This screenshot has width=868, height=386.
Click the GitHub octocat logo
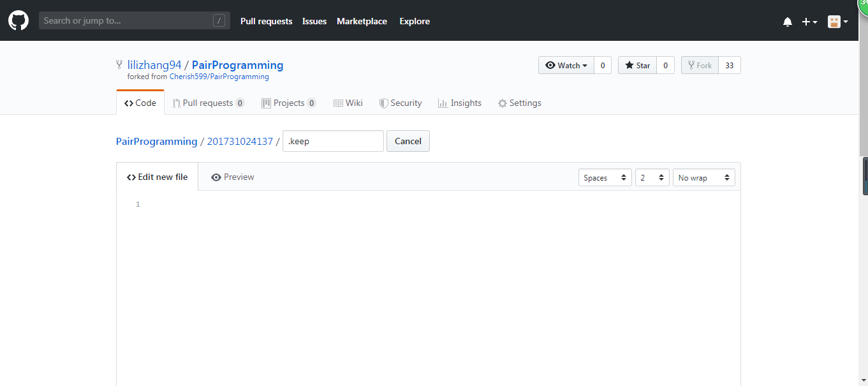18,21
